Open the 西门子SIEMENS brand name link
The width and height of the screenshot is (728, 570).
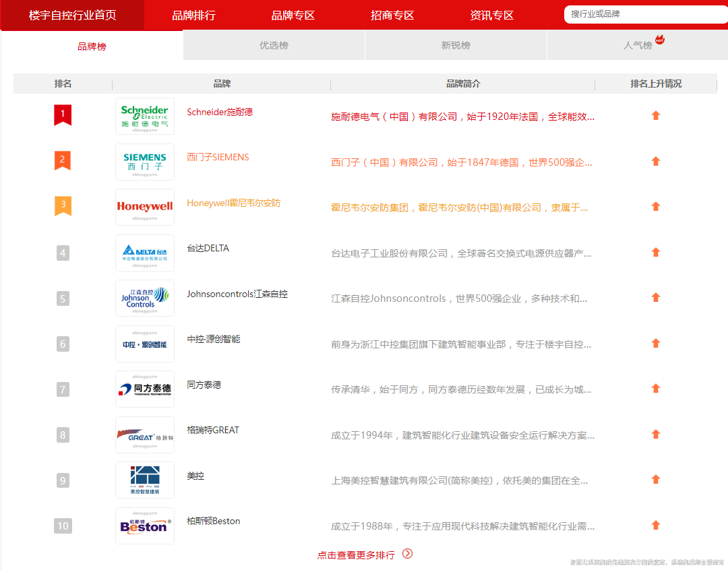point(218,157)
